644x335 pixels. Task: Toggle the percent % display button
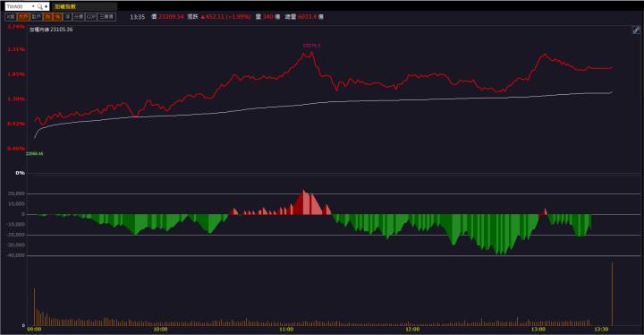click(58, 17)
